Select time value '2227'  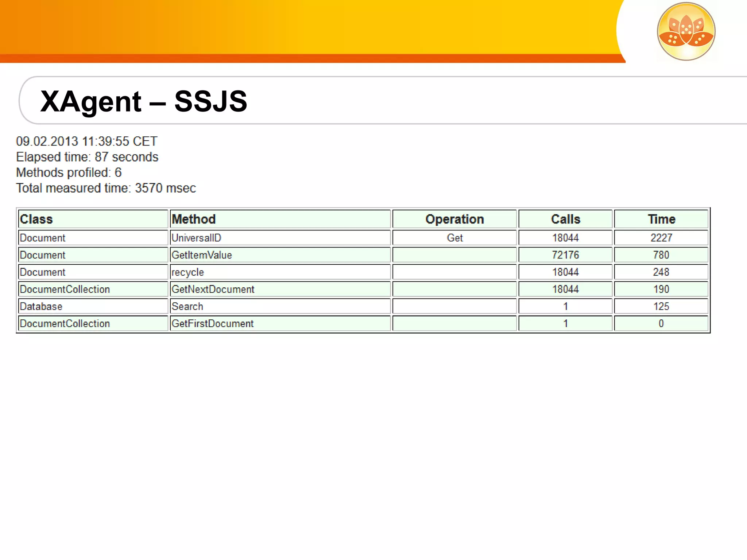[661, 238]
